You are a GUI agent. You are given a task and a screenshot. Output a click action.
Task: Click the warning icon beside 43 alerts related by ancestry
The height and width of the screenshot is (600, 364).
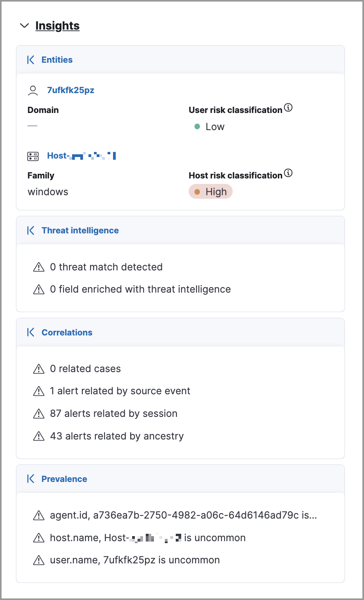39,436
